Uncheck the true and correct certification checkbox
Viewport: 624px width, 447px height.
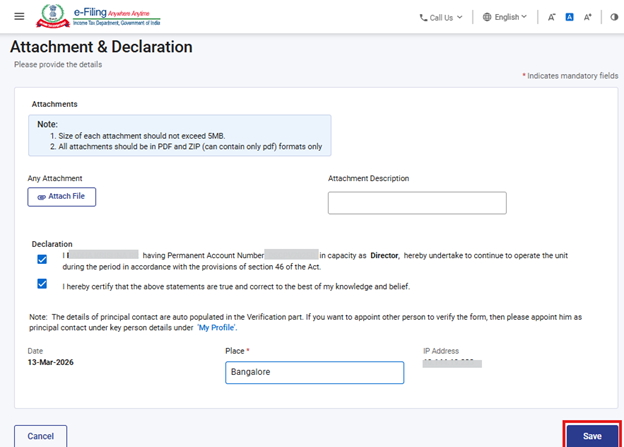tap(42, 284)
